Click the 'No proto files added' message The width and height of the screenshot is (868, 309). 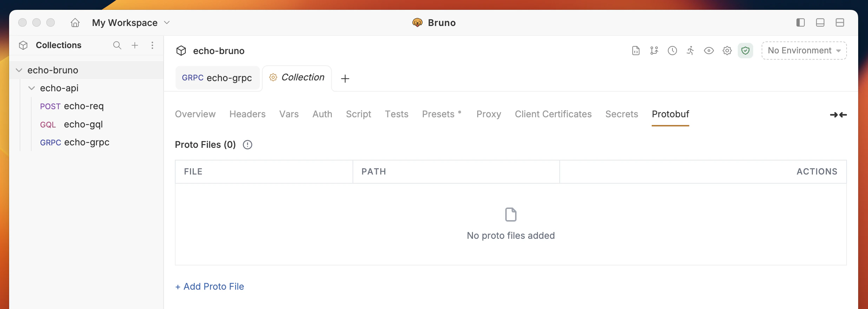pos(511,236)
